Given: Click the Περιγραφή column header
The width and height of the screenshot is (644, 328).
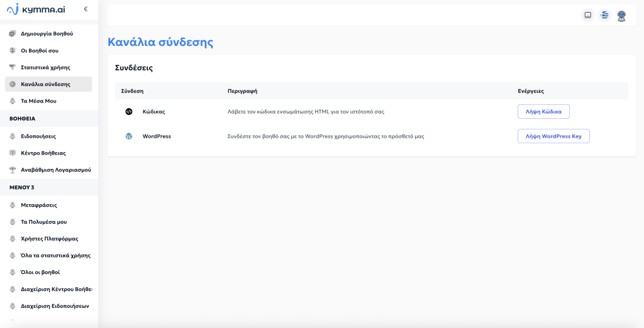Looking at the screenshot, I should click(x=242, y=91).
